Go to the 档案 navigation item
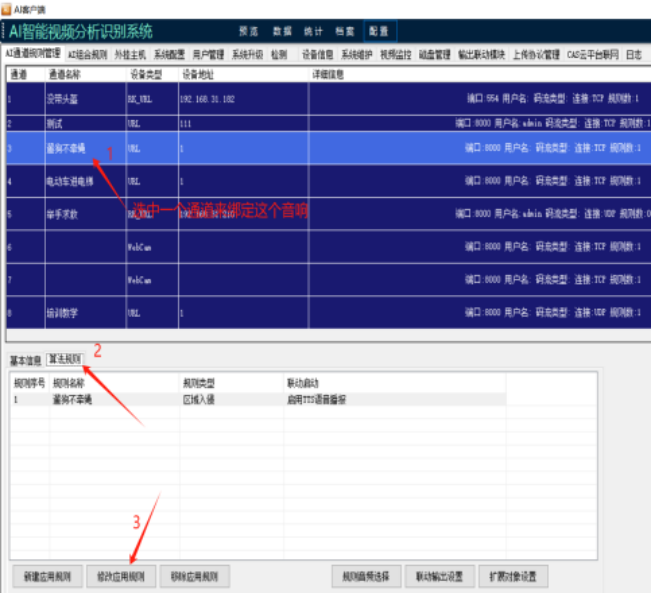The image size is (651, 593). pos(345,31)
